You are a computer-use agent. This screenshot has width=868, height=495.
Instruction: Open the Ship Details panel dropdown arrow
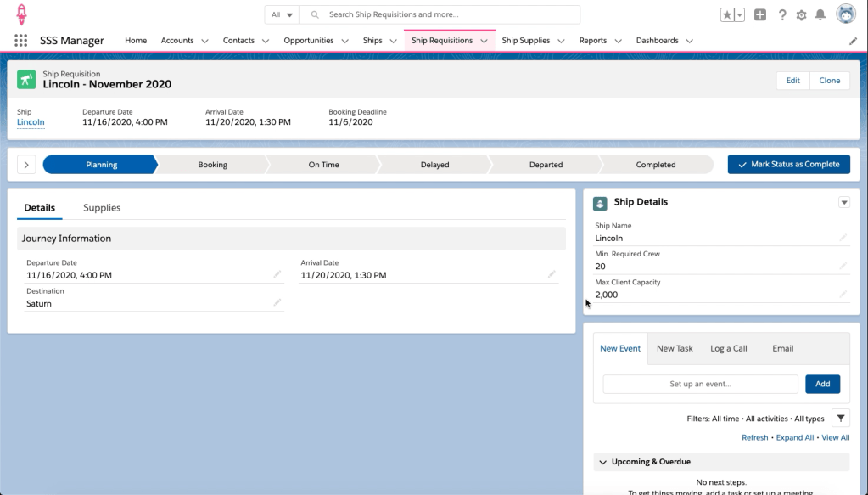coord(843,202)
